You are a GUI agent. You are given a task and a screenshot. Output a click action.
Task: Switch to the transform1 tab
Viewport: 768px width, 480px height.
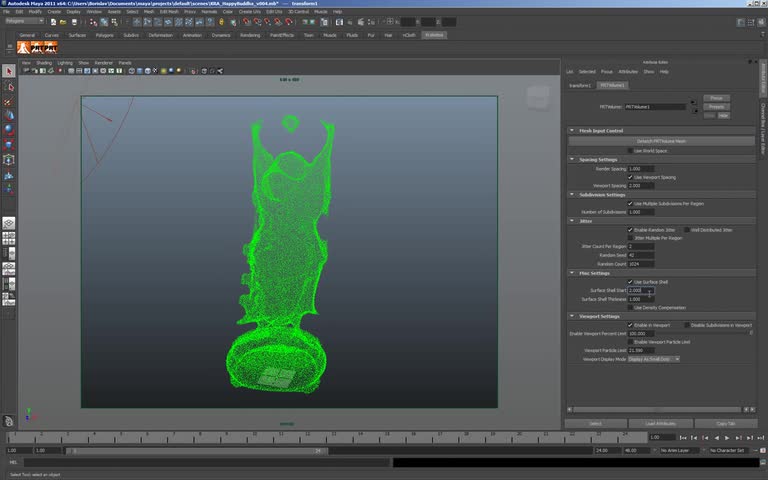coord(580,85)
